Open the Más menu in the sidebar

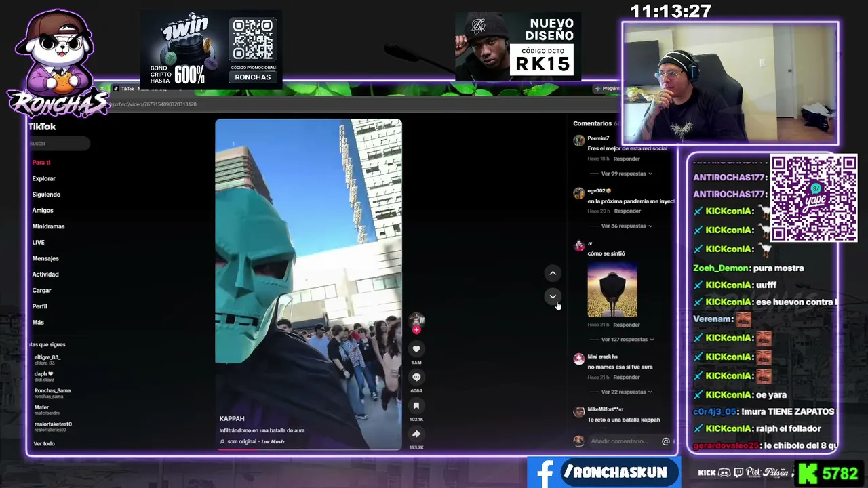click(38, 322)
